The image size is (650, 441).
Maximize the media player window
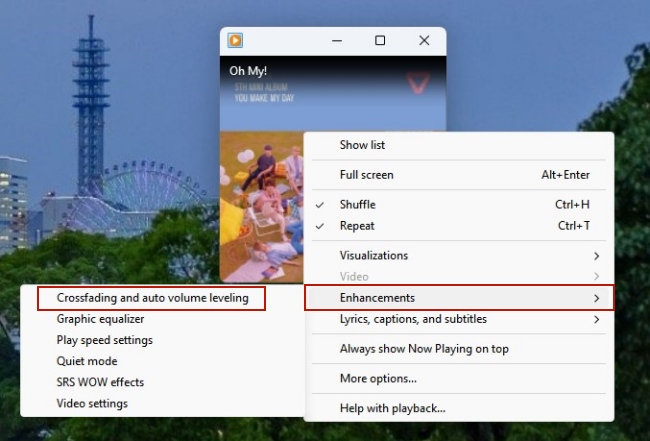pos(380,41)
